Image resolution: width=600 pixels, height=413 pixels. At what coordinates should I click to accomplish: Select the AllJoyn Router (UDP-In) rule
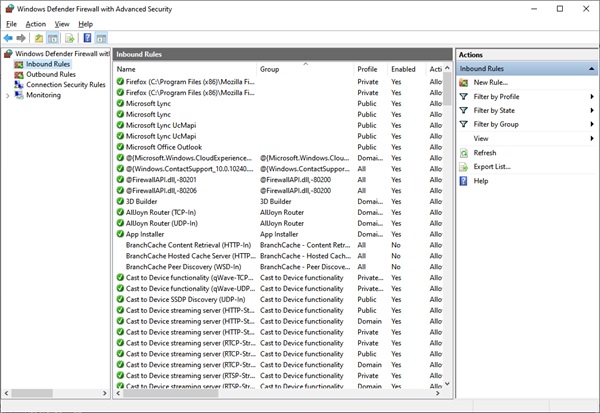279,223
